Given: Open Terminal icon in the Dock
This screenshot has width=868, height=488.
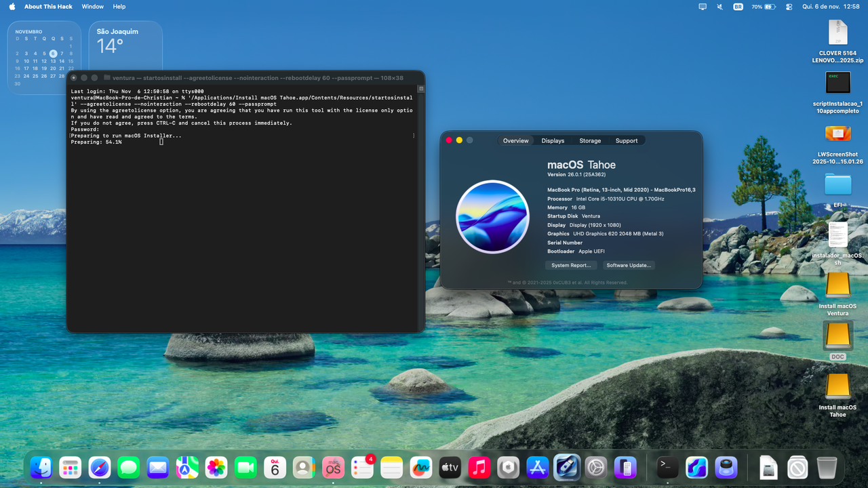Looking at the screenshot, I should (668, 467).
